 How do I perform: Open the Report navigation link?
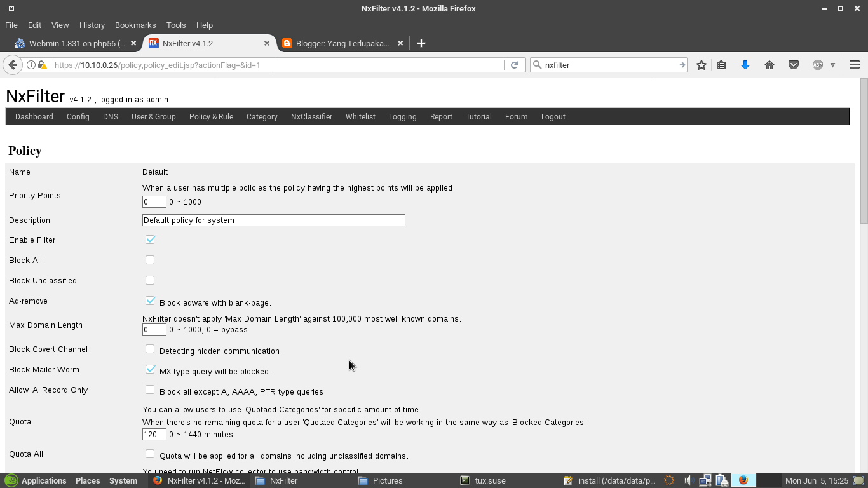441,117
